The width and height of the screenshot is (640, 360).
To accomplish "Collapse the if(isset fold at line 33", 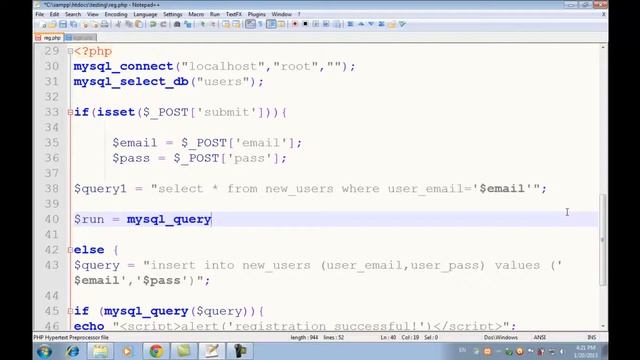I will pos(70,112).
